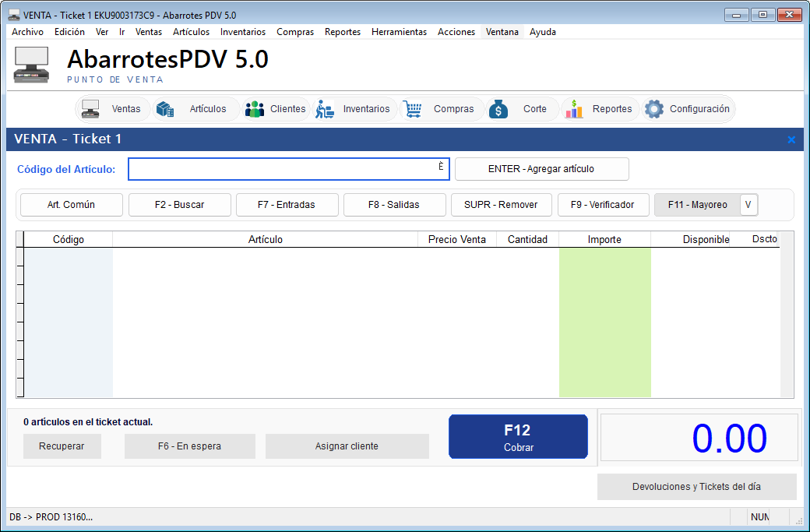Open the Ir menu
This screenshot has width=810, height=532.
point(122,32)
